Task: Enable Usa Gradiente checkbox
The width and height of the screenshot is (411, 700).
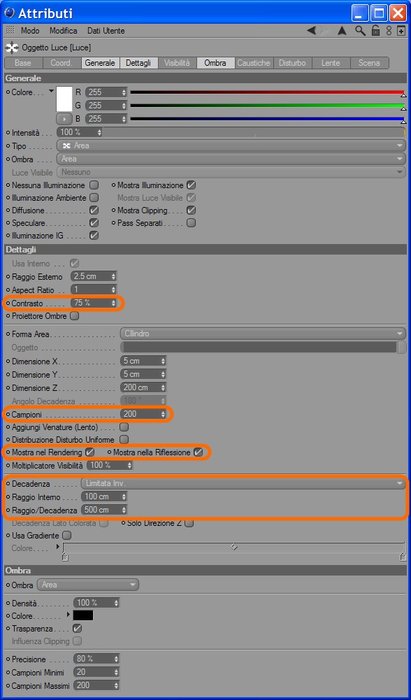Action: coord(67,535)
